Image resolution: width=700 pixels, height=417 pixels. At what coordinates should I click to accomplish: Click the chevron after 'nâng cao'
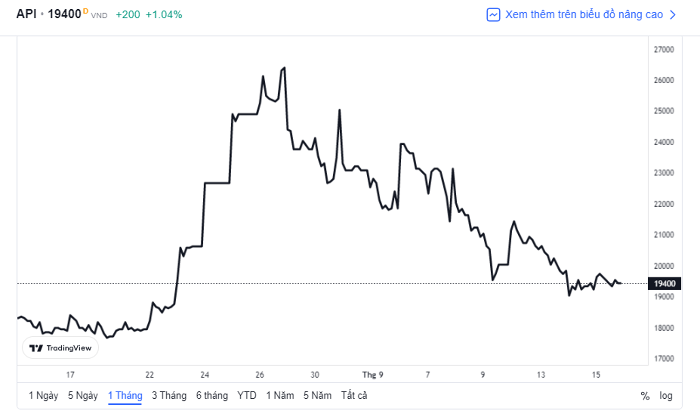[x=673, y=15]
